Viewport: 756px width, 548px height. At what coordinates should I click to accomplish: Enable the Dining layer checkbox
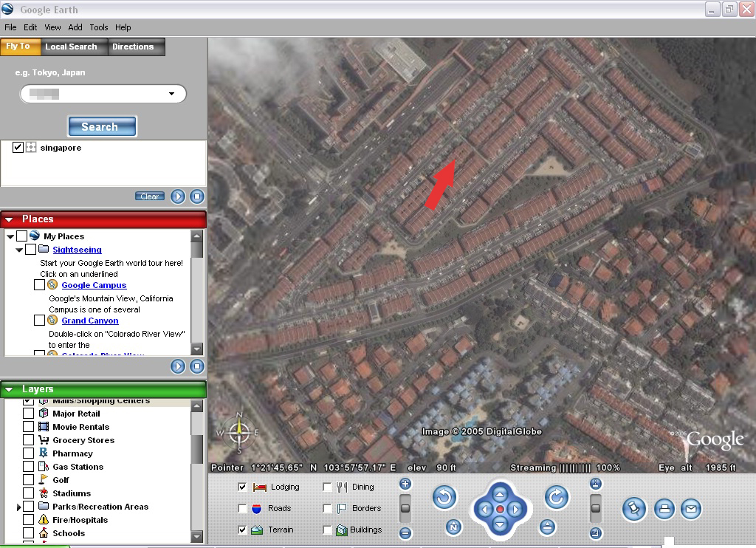[327, 487]
